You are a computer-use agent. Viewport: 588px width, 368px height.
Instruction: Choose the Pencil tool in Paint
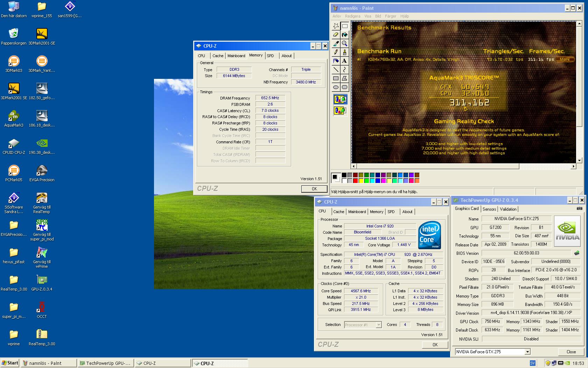[x=336, y=52]
